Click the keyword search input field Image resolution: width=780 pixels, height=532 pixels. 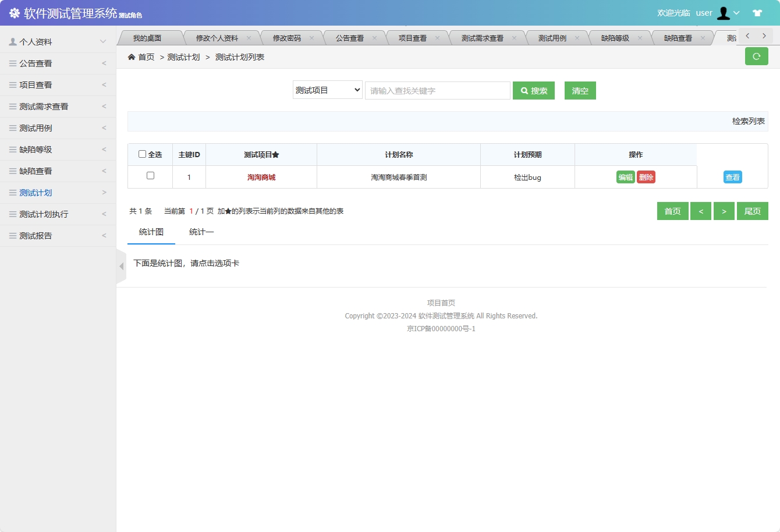(437, 90)
